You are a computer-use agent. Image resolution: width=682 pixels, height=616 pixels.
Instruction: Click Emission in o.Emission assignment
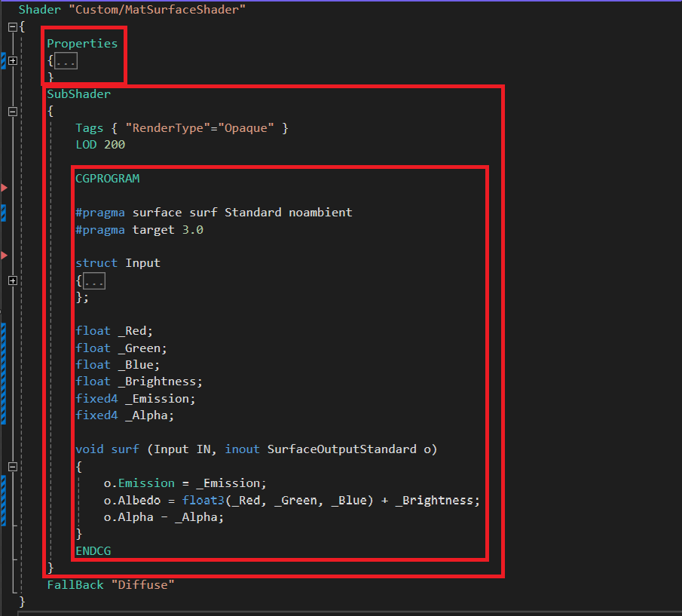(x=147, y=483)
